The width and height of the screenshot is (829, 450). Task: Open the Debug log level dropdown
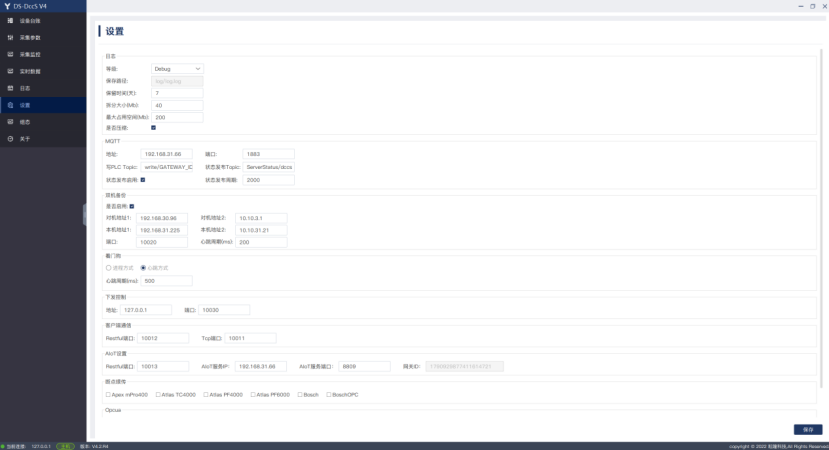[x=177, y=69]
